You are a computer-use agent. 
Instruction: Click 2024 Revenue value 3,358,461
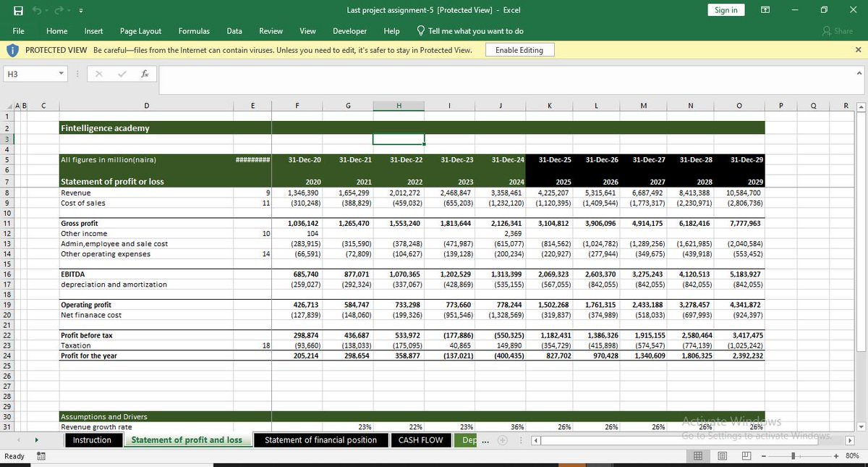pyautogui.click(x=501, y=193)
